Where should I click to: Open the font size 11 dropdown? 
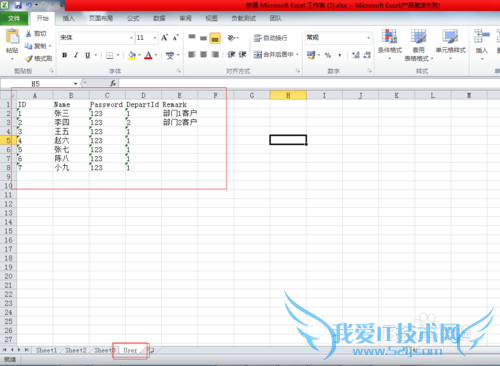click(x=155, y=38)
